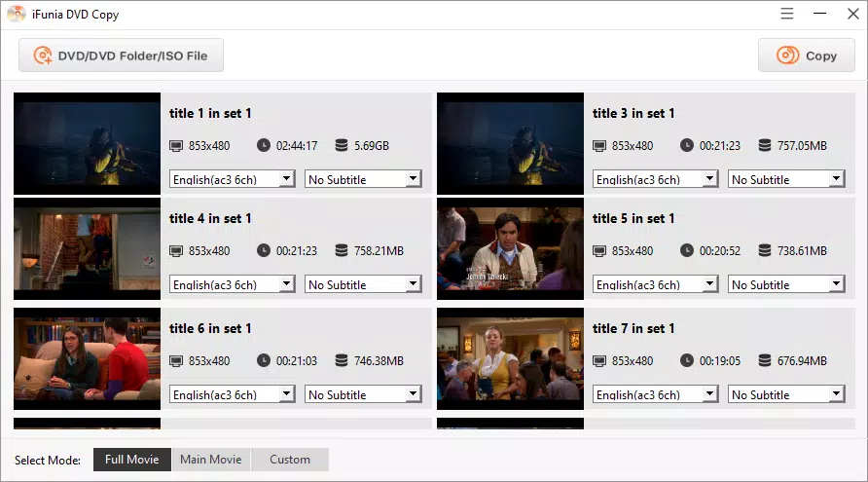Image resolution: width=868 pixels, height=482 pixels.
Task: Select the 'title 4 in set 1' heading
Action: click(210, 218)
